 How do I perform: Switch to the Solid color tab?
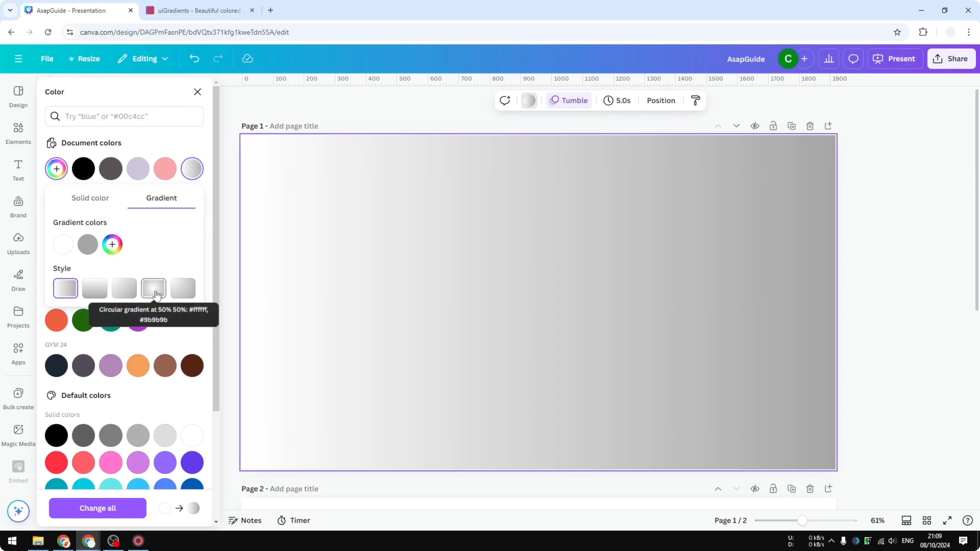tap(90, 198)
